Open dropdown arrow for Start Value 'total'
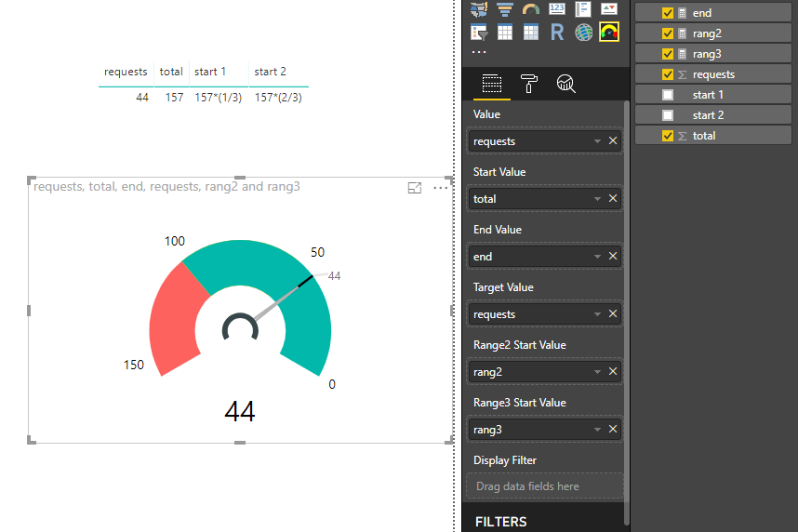The image size is (798, 532). tap(597, 198)
